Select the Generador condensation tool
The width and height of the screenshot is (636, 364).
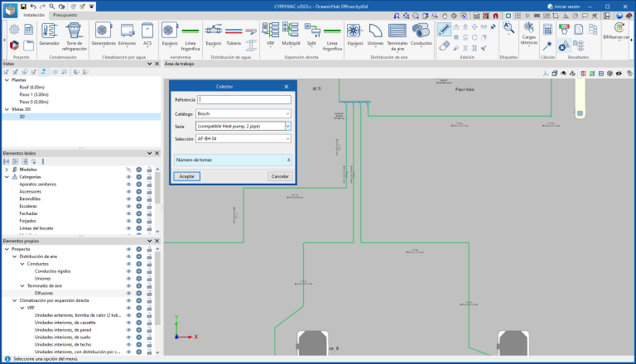pos(50,34)
